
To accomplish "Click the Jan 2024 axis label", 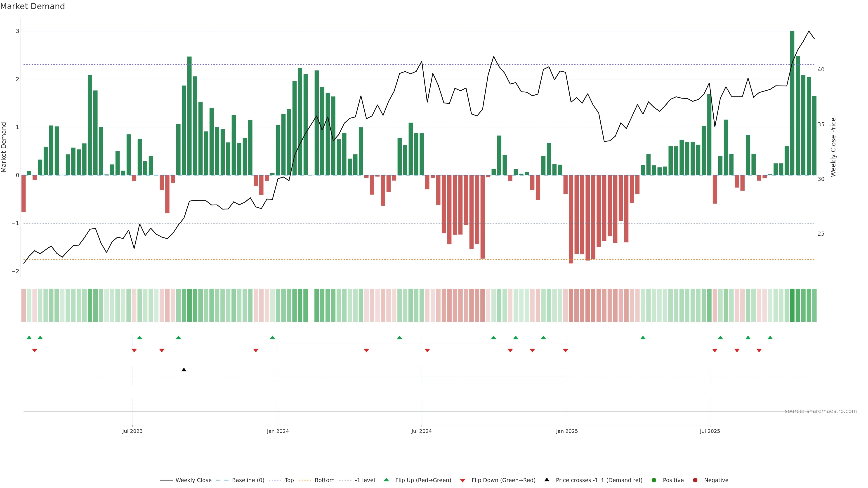I will point(278,431).
